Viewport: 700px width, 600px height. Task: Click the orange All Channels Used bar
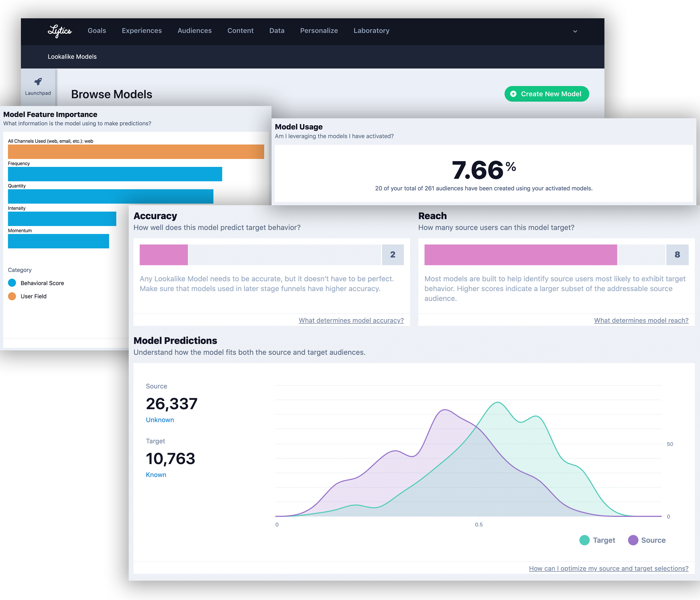[x=136, y=152]
